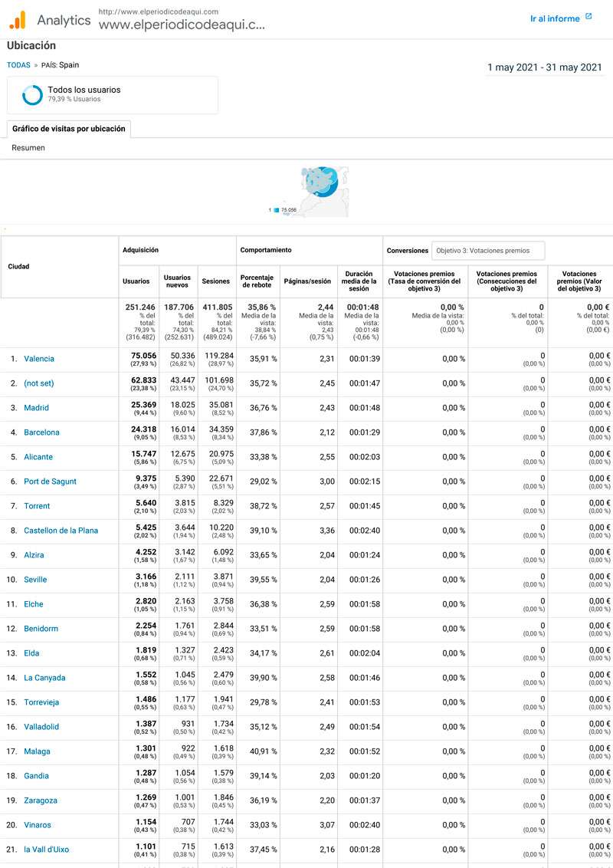The width and height of the screenshot is (613, 868).
Task: Open the (not set) city link
Action: [x=39, y=383]
